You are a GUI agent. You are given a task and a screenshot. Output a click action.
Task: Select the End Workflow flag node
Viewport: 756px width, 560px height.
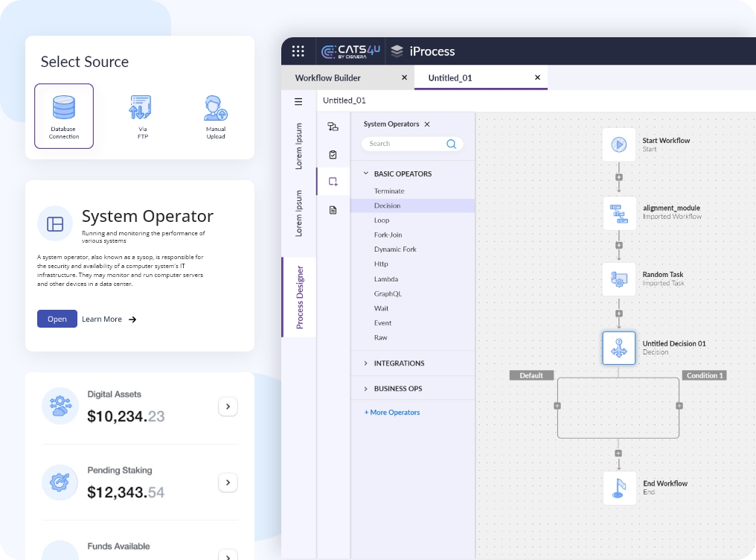coord(619,488)
